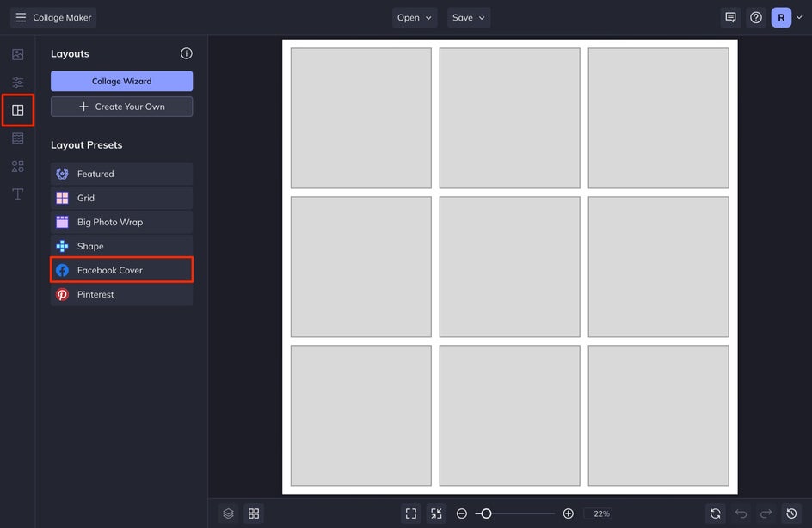Select the Layouts sidebar icon
Screen dimensions: 812x528
pyautogui.click(x=17, y=110)
